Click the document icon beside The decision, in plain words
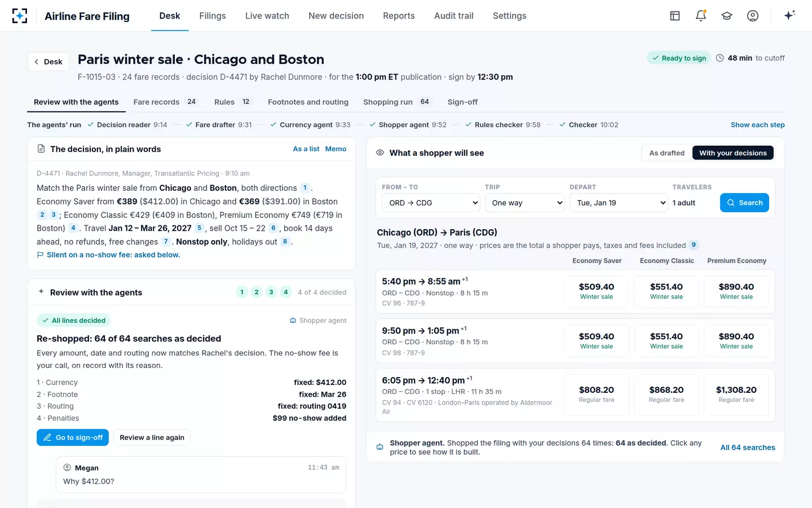Image resolution: width=812 pixels, height=508 pixels. click(41, 149)
